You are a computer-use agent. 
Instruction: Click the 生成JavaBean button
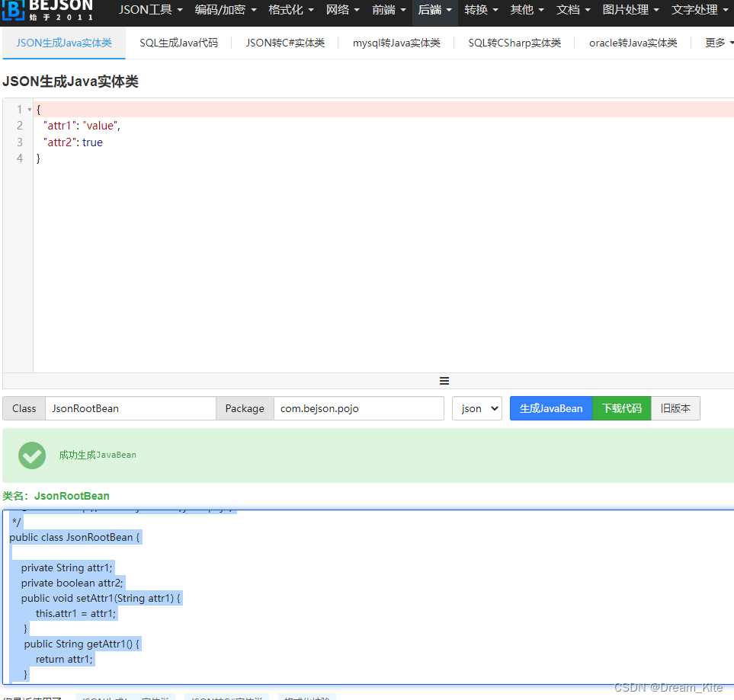click(x=551, y=408)
